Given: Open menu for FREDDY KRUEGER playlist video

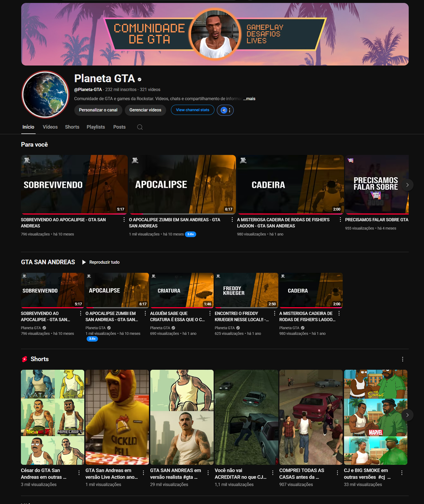Looking at the screenshot, I should point(275,313).
